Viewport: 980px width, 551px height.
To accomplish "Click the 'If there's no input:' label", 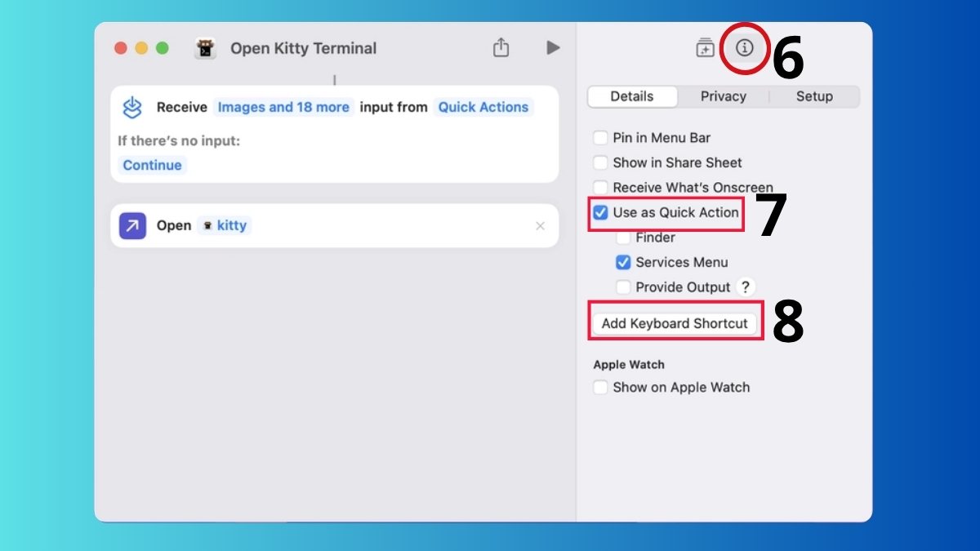I will [179, 140].
